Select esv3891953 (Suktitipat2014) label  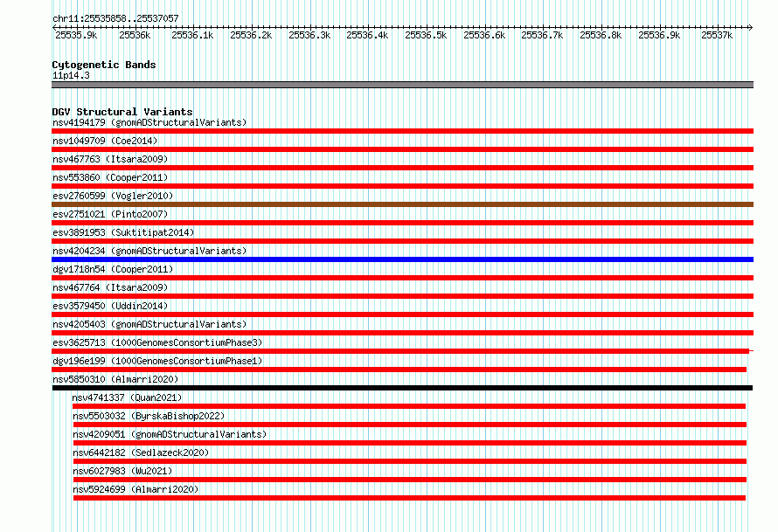click(x=123, y=232)
